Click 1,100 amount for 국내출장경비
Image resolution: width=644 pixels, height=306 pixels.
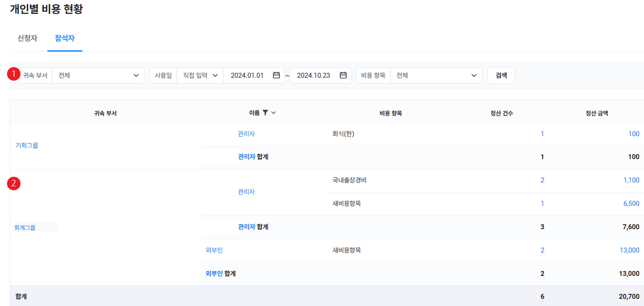pos(631,180)
